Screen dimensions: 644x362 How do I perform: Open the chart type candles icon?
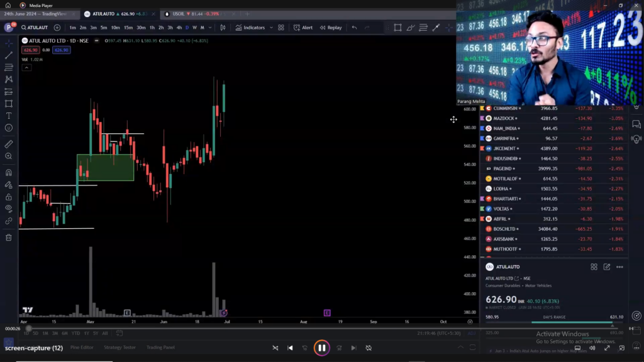coord(223,28)
